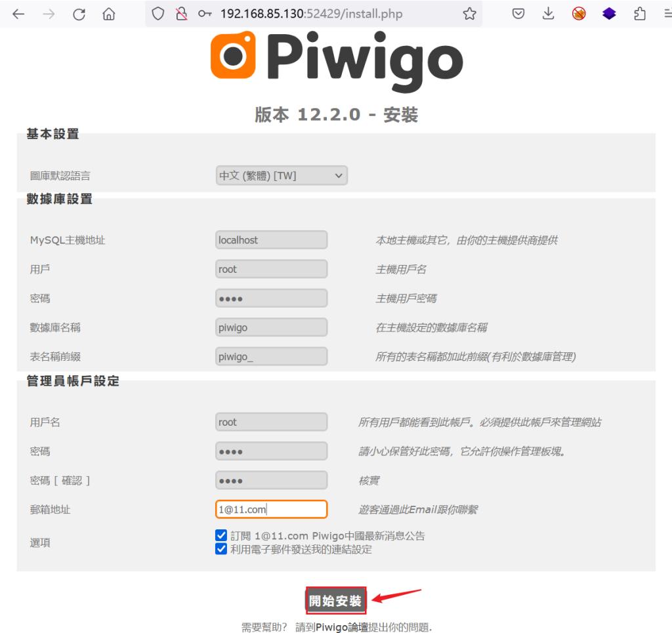Click the email address field 1@11.com
The width and height of the screenshot is (672, 633).
pos(271,509)
